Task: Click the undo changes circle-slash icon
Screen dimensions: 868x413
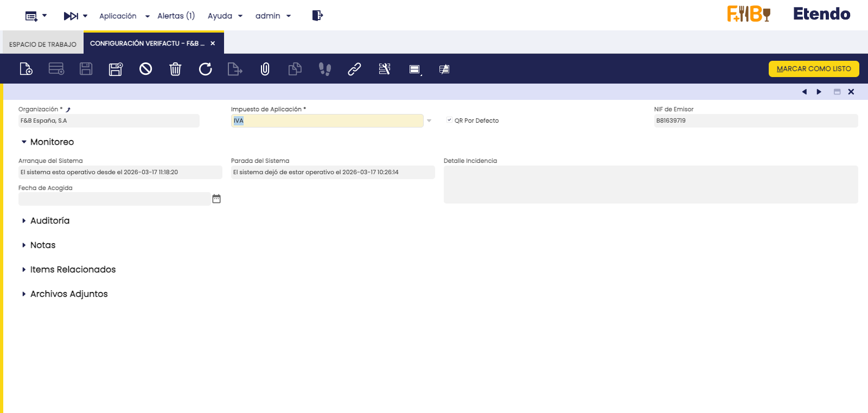Action: (x=145, y=69)
